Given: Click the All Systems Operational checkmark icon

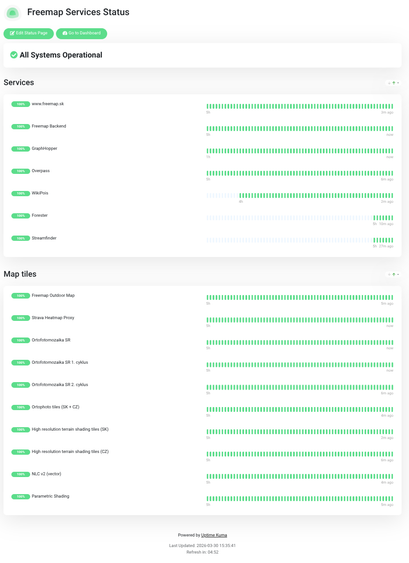Looking at the screenshot, I should tap(14, 55).
